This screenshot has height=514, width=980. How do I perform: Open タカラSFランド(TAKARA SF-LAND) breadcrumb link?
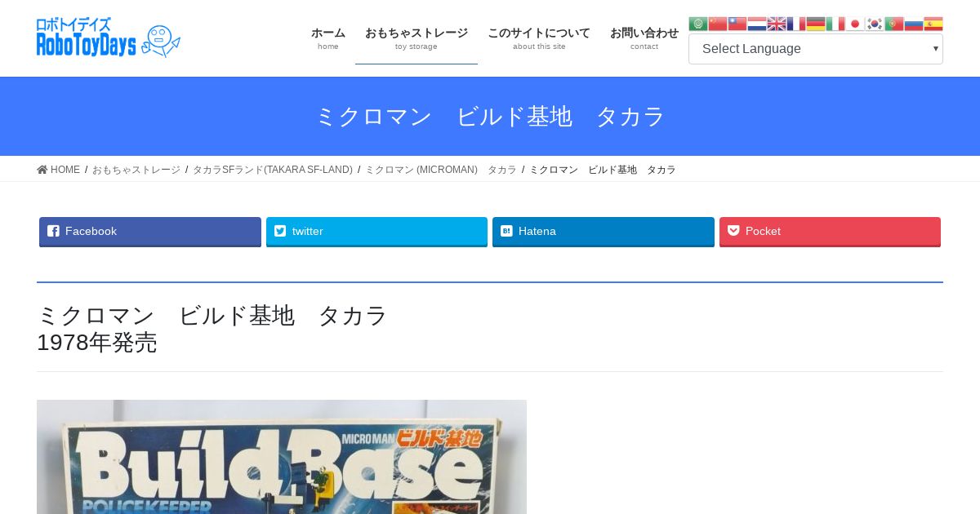(273, 170)
